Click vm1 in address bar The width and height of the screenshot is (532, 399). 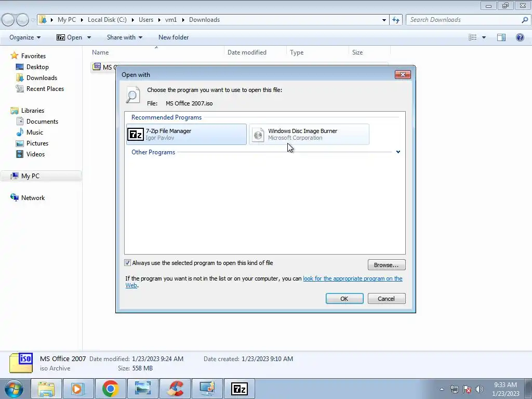171,20
